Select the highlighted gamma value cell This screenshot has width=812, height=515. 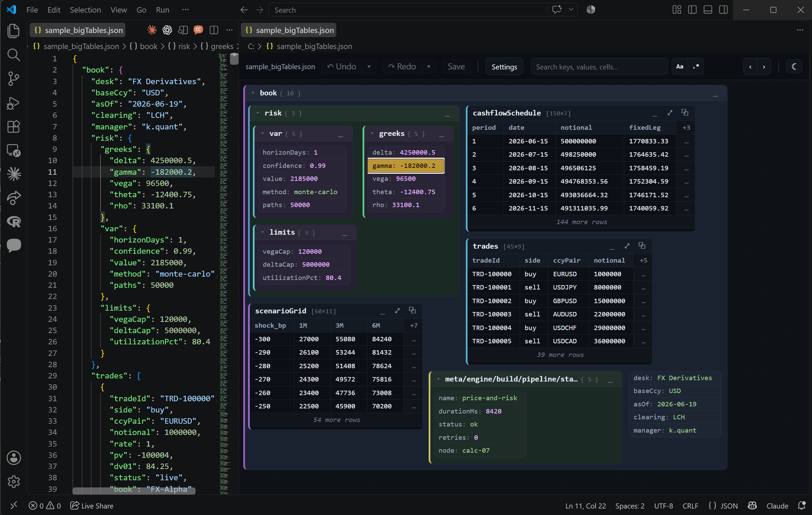pyautogui.click(x=406, y=166)
